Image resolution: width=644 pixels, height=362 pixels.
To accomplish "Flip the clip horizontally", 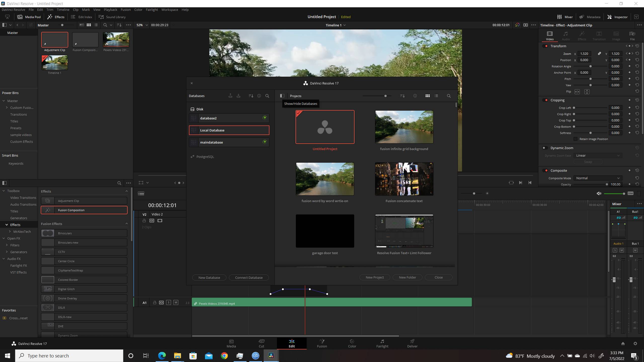I will [577, 92].
